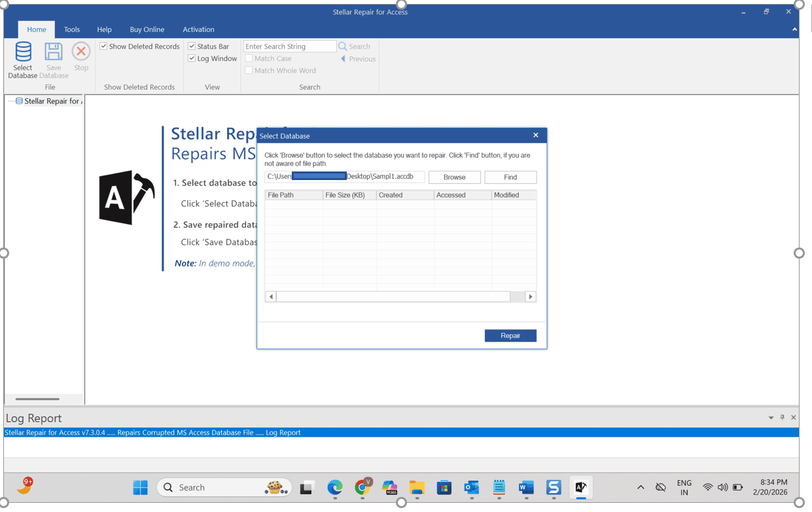Click the file list horizontal scrollbar right arrow
This screenshot has height=512, width=812.
click(x=531, y=297)
